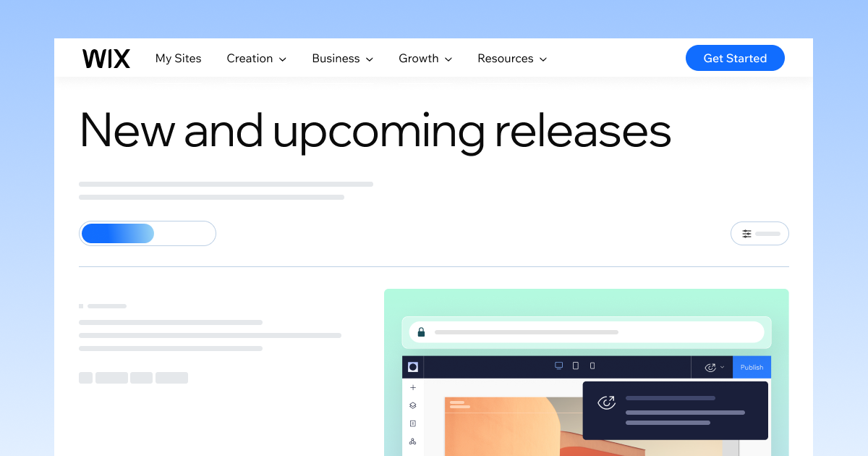Select the blue highlighted pill toggle
The width and height of the screenshot is (868, 456).
[x=118, y=233]
